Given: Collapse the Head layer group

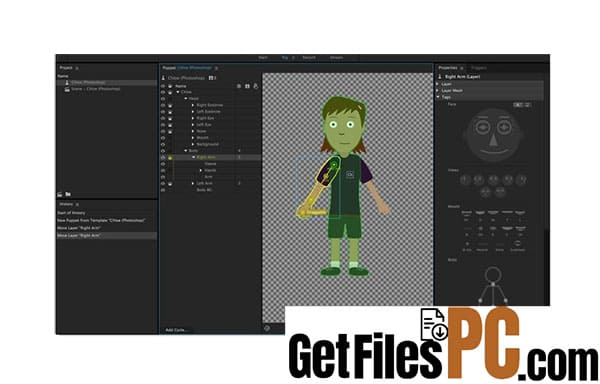Looking at the screenshot, I should 186,99.
